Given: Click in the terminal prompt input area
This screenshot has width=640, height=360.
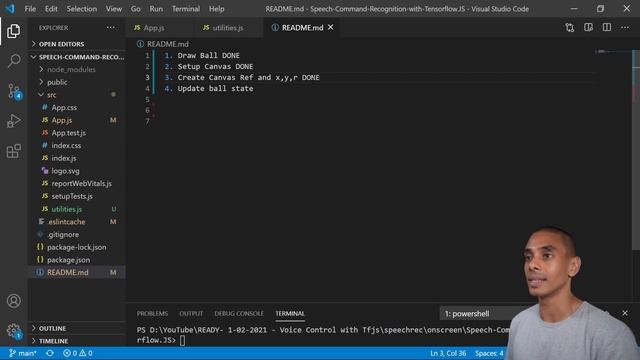Looking at the screenshot, I should click(x=182, y=340).
